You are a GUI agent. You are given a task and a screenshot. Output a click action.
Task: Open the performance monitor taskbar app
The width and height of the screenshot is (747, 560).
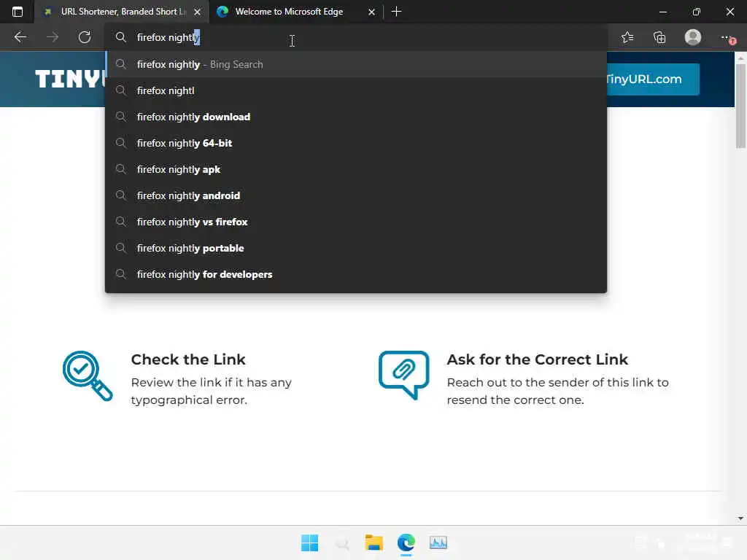tap(438, 542)
